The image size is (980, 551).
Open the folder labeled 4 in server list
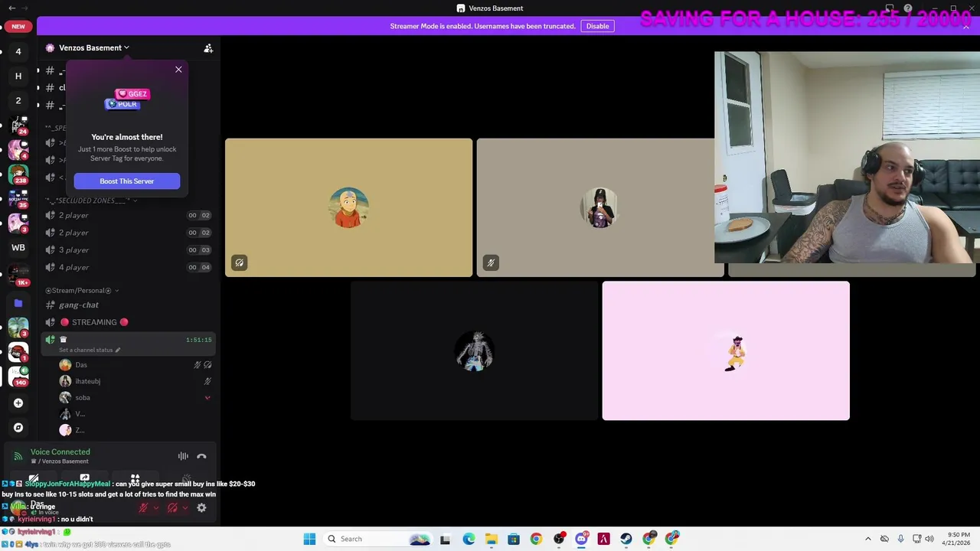[18, 51]
